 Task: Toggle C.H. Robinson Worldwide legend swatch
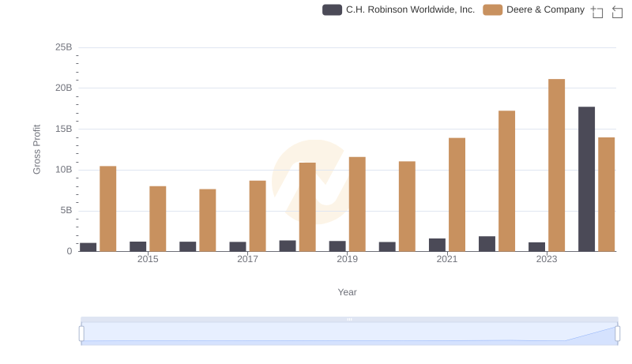[332, 9]
